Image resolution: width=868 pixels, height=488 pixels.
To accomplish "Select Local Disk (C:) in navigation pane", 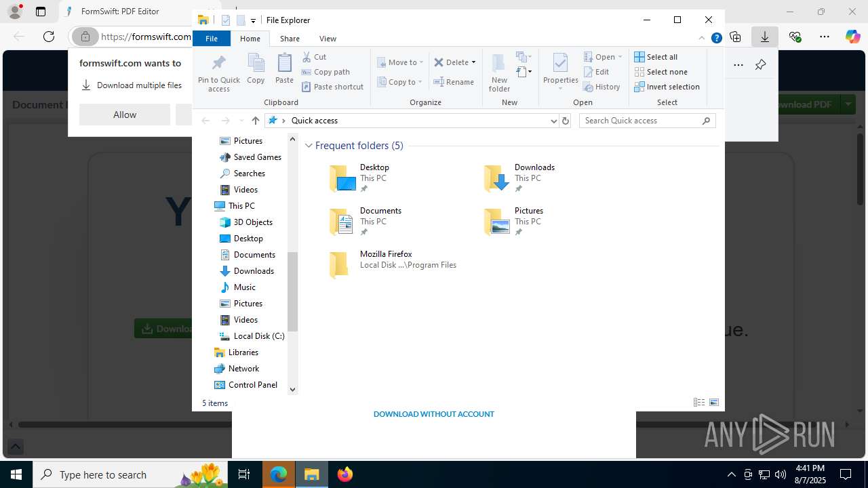I will [251, 336].
